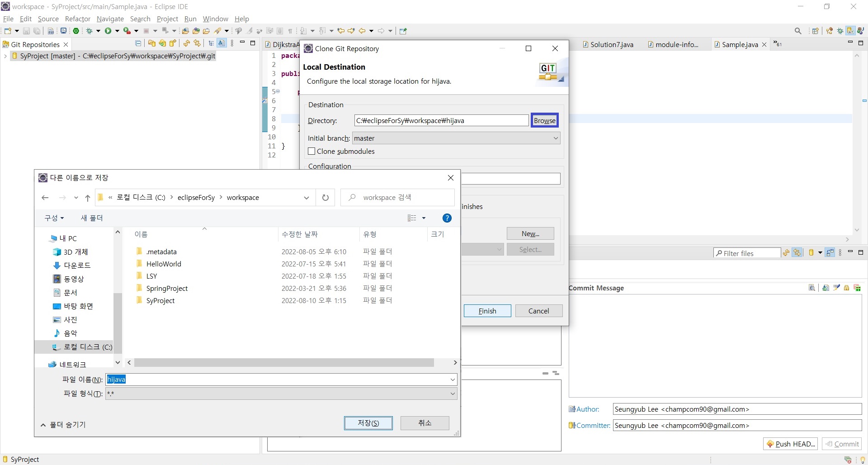Click Add existing Git repository icon

click(x=151, y=43)
